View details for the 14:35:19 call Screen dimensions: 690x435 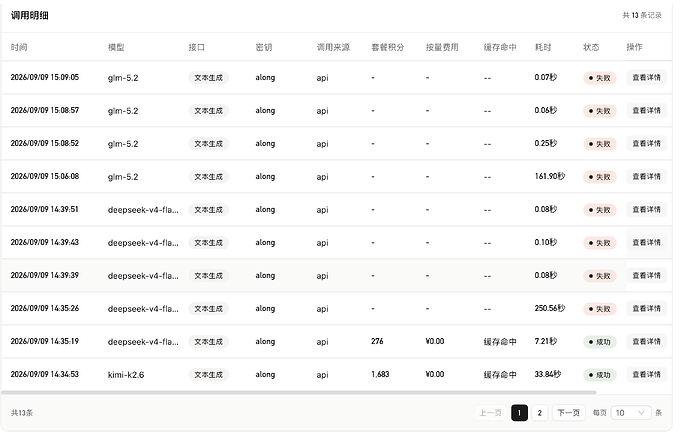[646, 341]
